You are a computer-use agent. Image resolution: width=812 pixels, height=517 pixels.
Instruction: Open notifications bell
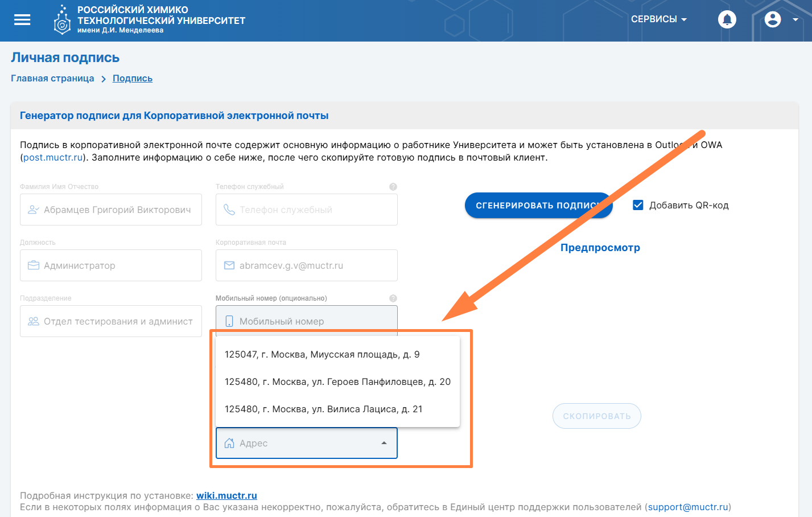(x=727, y=19)
